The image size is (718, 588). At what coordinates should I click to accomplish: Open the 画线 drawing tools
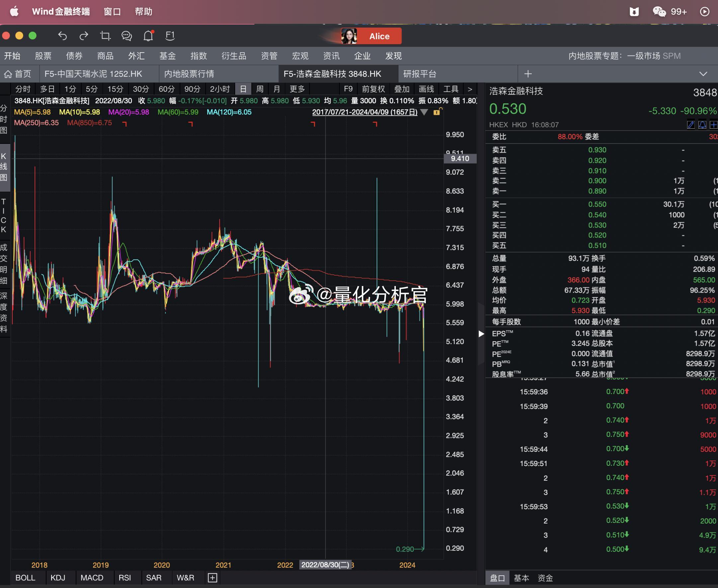coord(426,89)
